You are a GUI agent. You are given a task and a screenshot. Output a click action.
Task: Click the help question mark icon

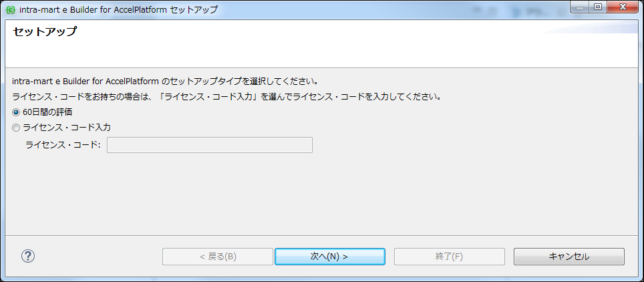click(x=28, y=256)
